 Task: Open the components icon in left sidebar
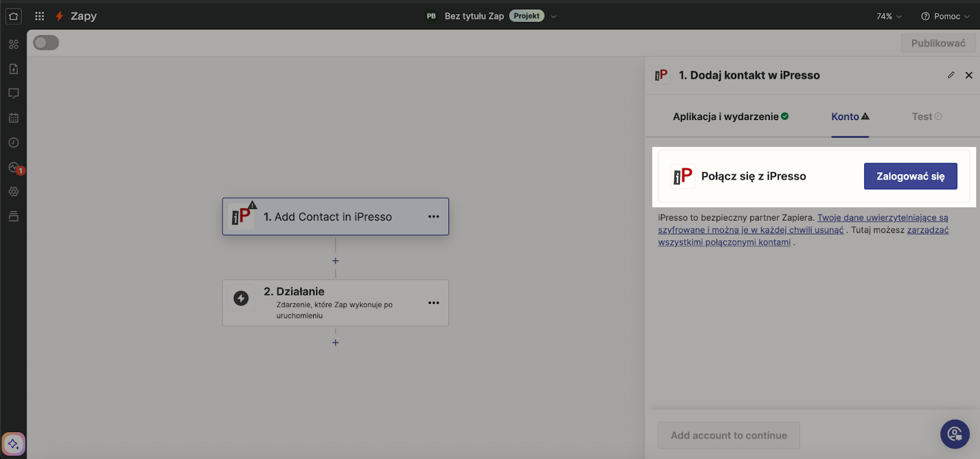[x=13, y=44]
